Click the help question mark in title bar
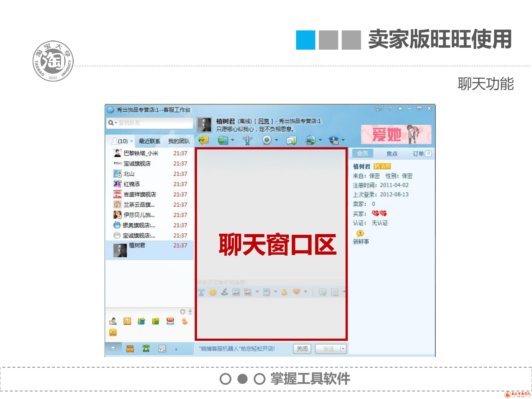 point(390,109)
